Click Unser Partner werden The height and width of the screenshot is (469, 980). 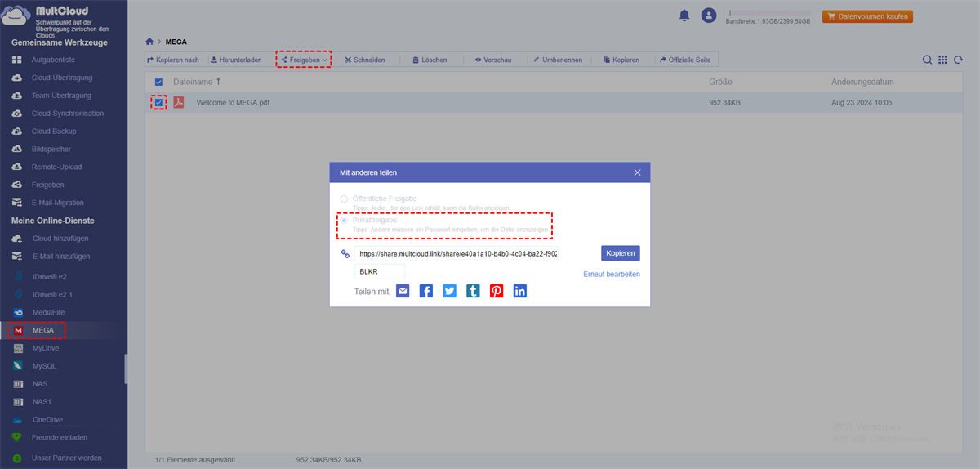[67, 458]
